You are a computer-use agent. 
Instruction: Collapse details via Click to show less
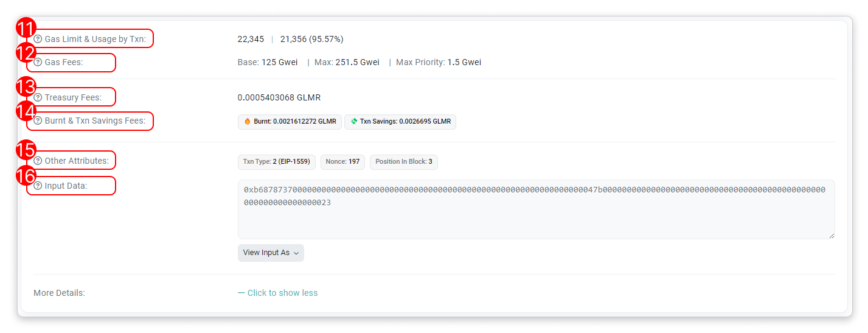tap(278, 293)
